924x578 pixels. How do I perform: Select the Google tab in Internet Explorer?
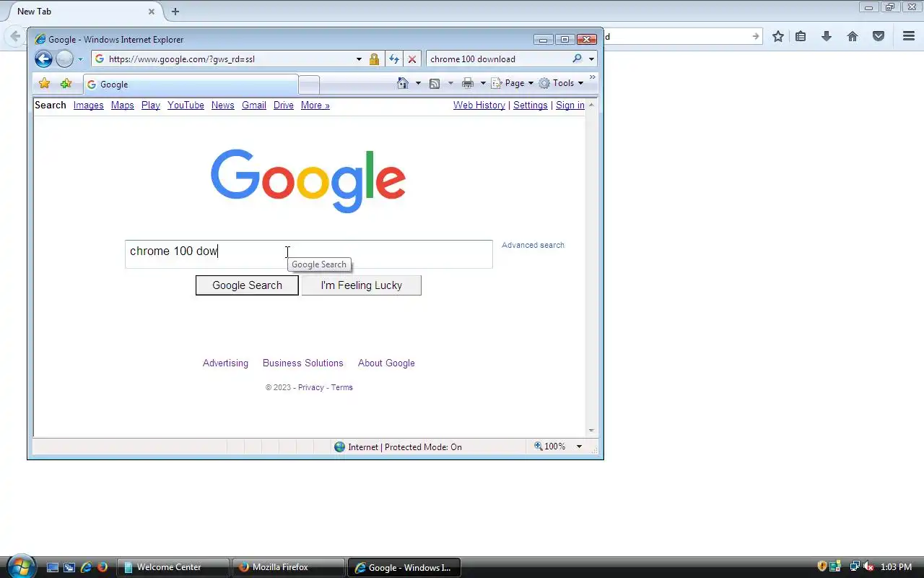(191, 84)
